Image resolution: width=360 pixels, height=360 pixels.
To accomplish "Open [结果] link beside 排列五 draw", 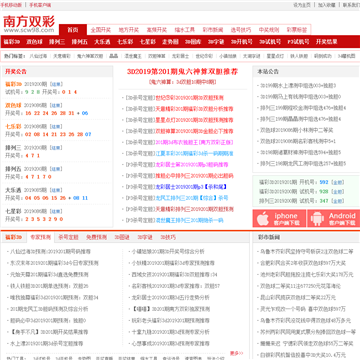I will click(56, 169).
